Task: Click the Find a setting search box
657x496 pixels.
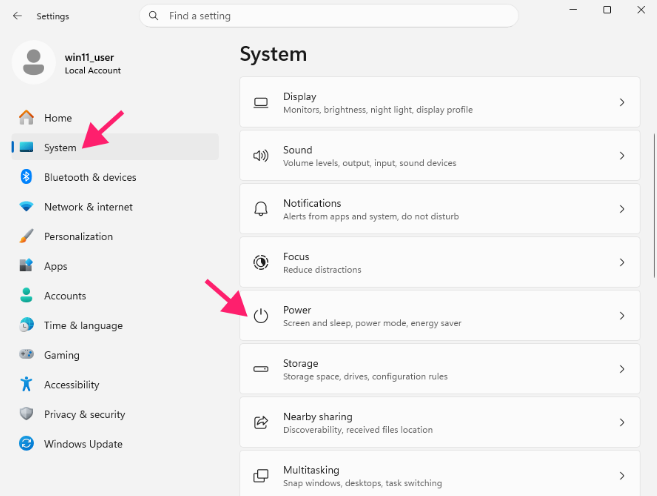Action: click(329, 16)
